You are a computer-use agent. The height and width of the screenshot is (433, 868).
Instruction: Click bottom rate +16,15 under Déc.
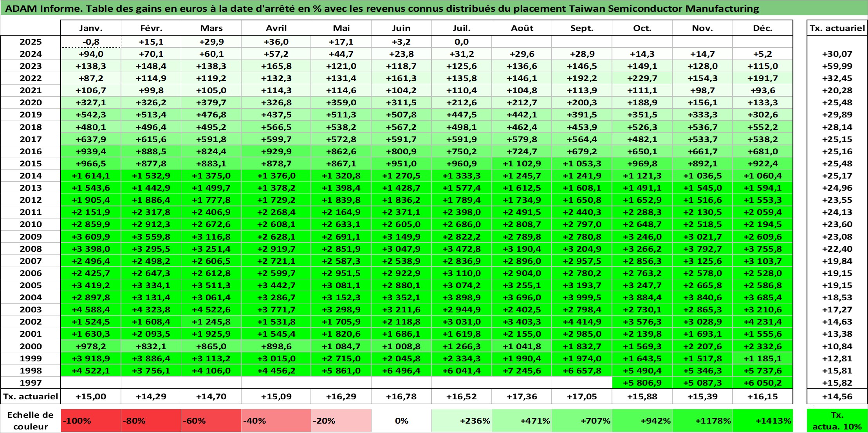tap(763, 396)
